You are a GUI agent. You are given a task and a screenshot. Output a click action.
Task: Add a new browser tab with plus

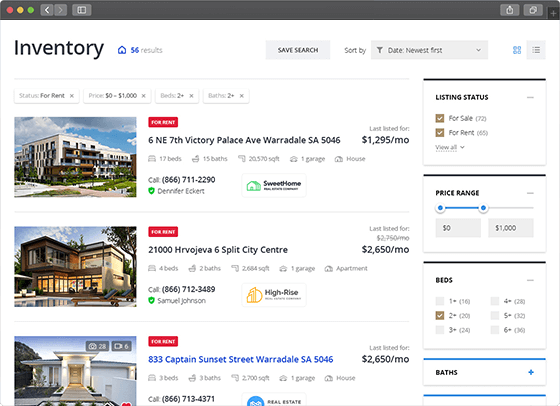554,14
